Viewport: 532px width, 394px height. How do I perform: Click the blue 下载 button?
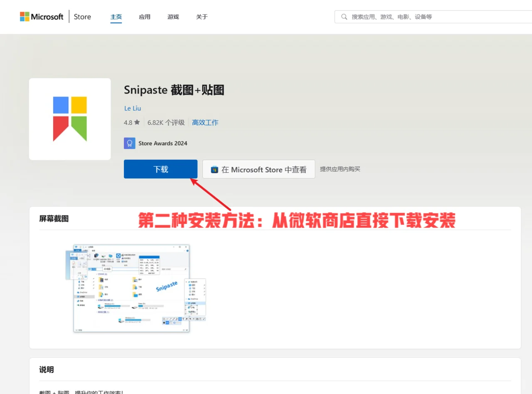point(160,169)
